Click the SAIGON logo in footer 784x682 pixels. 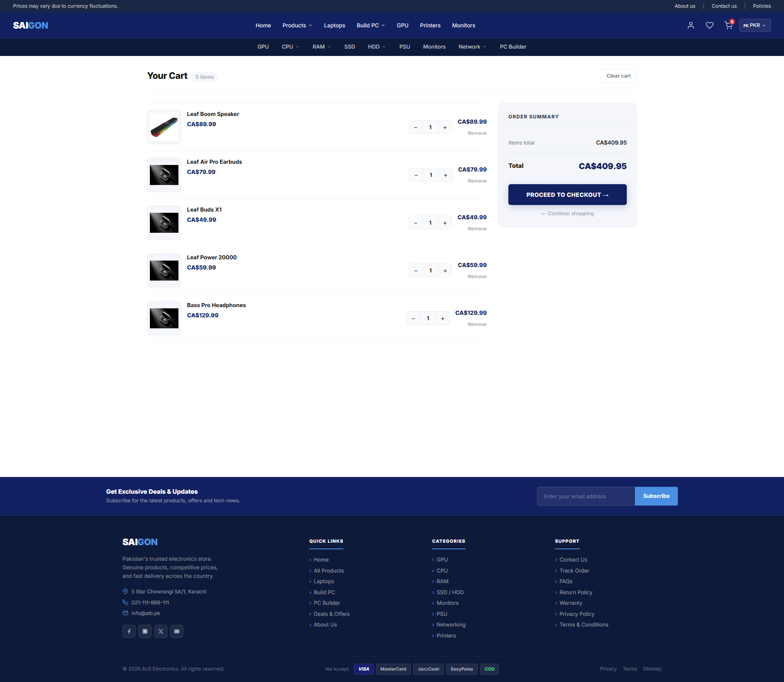(x=140, y=542)
